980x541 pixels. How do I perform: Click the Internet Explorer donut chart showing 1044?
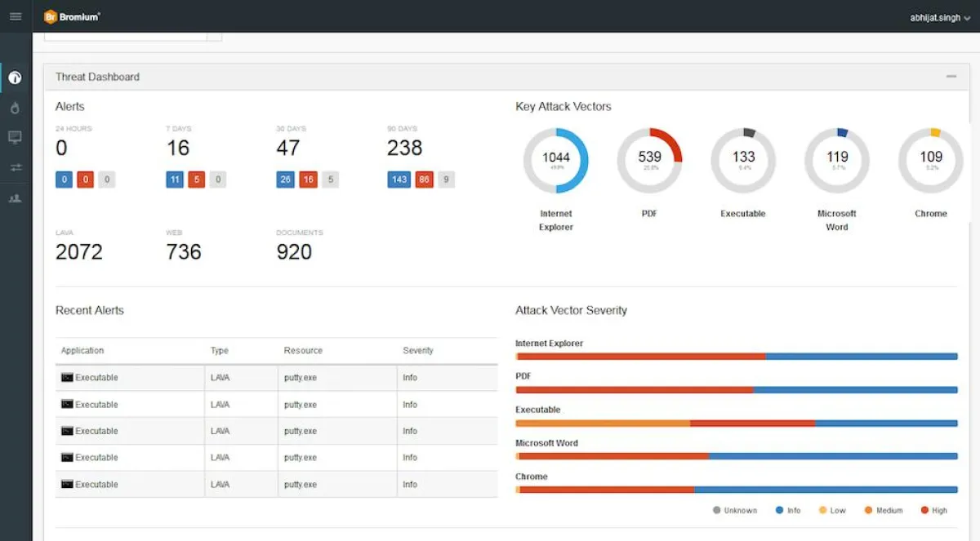[556, 160]
